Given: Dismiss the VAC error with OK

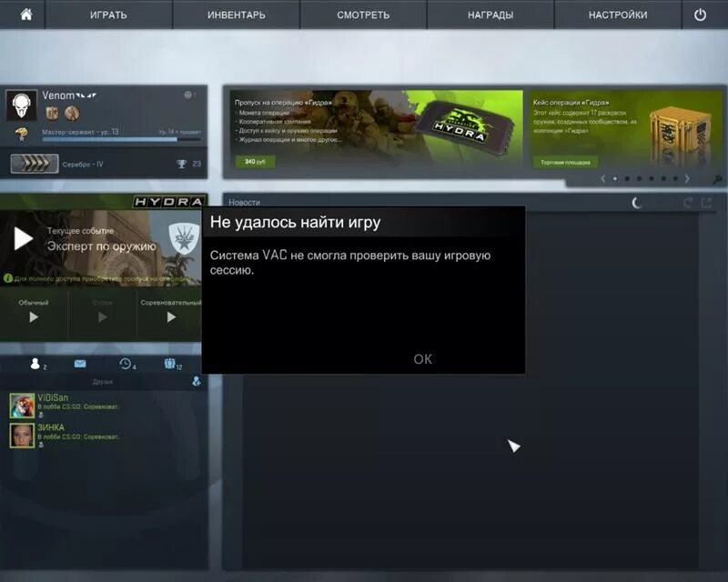Looking at the screenshot, I should pos(422,359).
